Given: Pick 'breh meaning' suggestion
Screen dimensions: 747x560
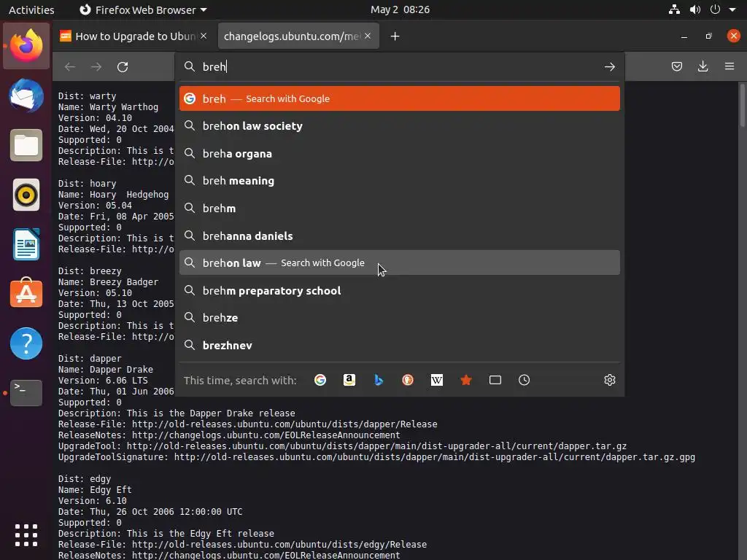Looking at the screenshot, I should click(400, 181).
